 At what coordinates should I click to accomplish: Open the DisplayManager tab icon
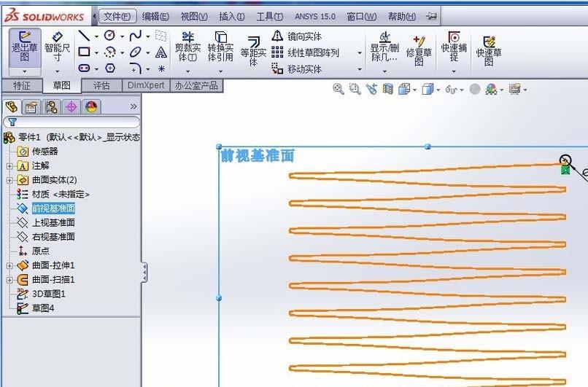point(91,107)
